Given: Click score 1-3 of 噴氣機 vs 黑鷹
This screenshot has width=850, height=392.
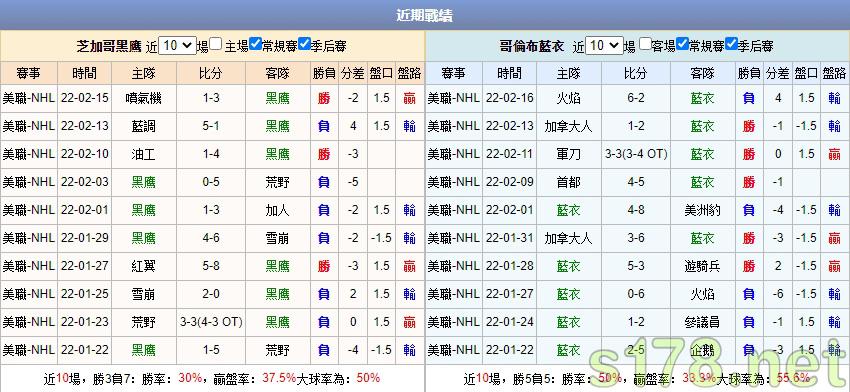Looking at the screenshot, I should [x=211, y=98].
